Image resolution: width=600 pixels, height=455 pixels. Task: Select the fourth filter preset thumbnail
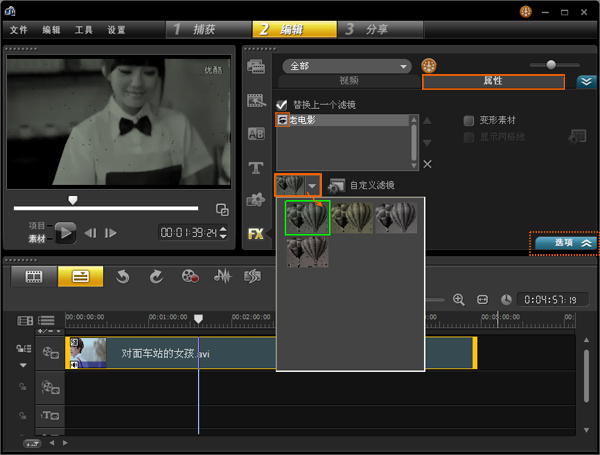tap(307, 251)
